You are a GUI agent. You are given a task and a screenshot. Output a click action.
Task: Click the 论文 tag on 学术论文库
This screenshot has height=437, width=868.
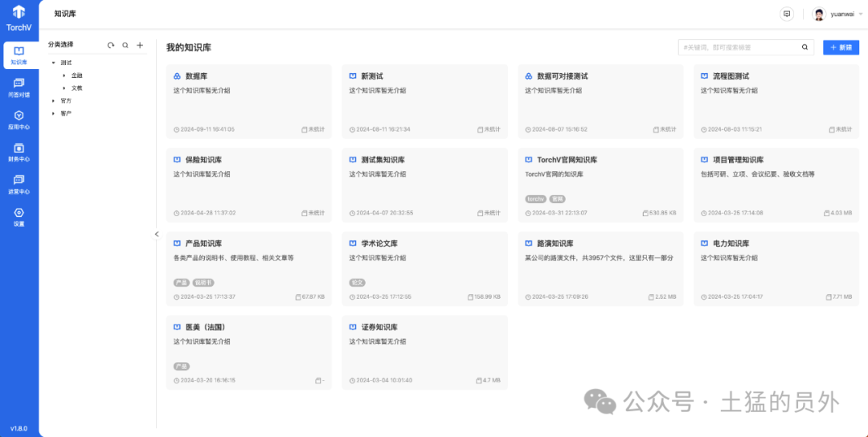click(357, 282)
